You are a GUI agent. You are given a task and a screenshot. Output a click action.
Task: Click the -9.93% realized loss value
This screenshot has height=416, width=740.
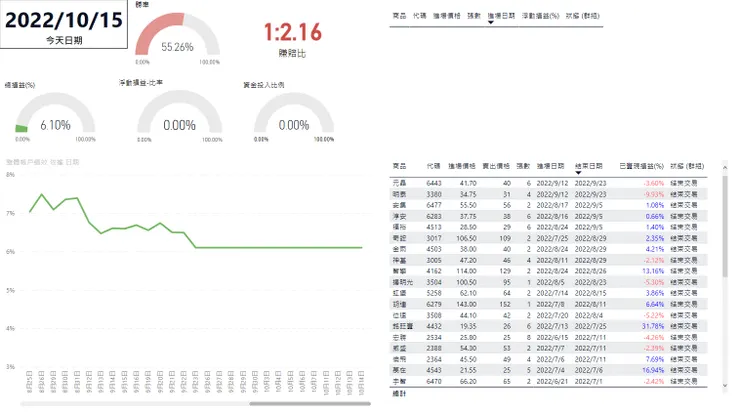(654, 194)
